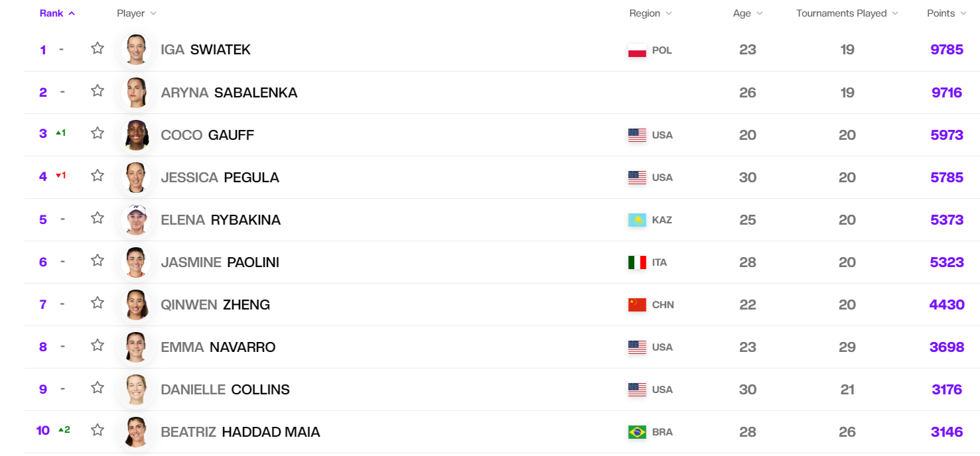Click the star beside Jessica Pegula
Image resolution: width=980 pixels, height=456 pixels.
pyautogui.click(x=98, y=176)
